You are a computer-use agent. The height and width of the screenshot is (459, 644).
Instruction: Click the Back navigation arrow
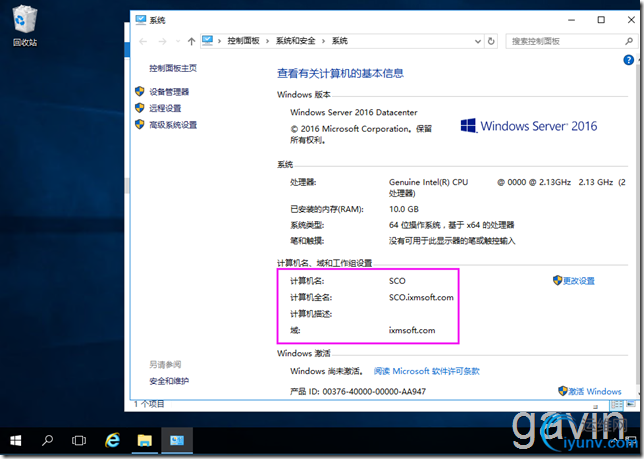pos(143,41)
